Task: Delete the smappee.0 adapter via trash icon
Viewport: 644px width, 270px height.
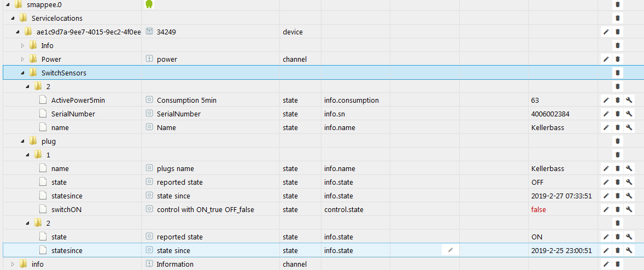Action: [x=617, y=4]
